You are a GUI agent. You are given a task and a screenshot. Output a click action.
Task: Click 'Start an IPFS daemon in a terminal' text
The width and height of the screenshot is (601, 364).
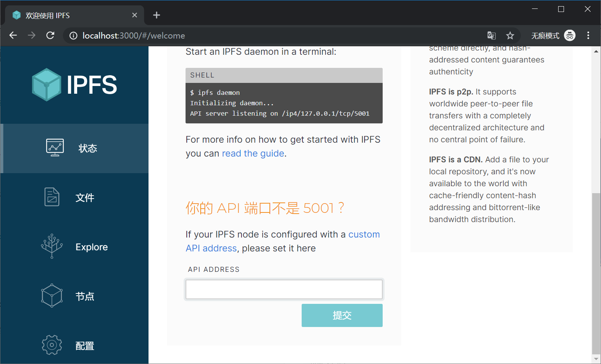(261, 52)
